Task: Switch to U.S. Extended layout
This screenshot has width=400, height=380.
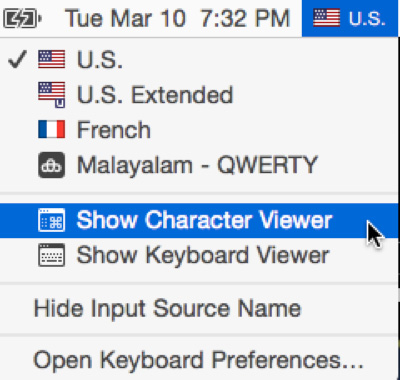Action: tap(155, 95)
